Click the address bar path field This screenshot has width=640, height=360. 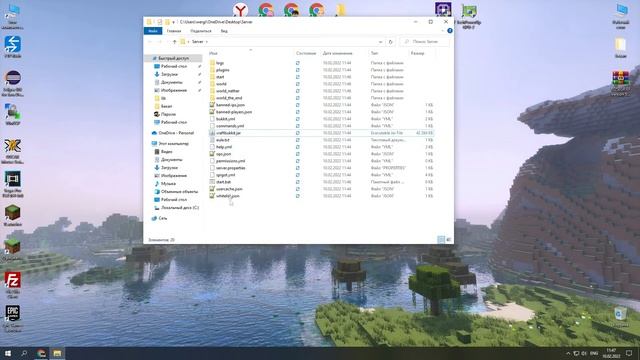[282, 42]
